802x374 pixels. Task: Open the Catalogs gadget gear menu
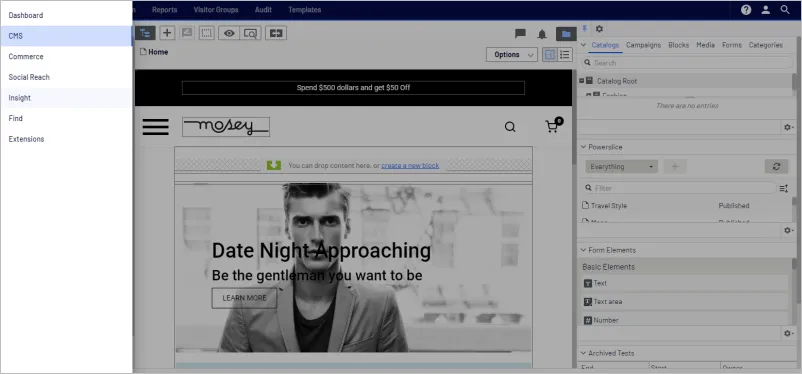[x=788, y=127]
